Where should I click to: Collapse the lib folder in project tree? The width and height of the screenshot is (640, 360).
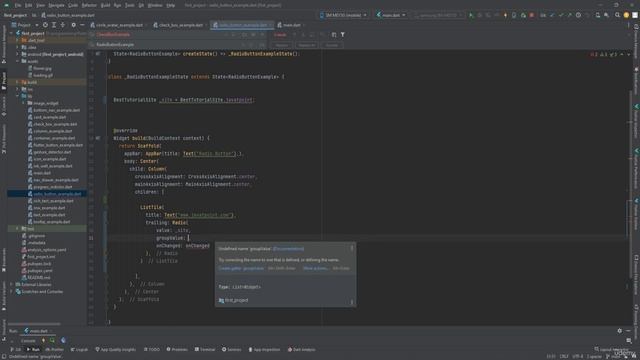pyautogui.click(x=18, y=96)
